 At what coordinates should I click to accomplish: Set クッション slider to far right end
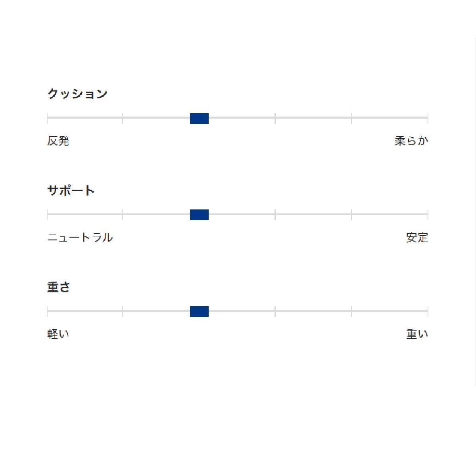pos(428,118)
